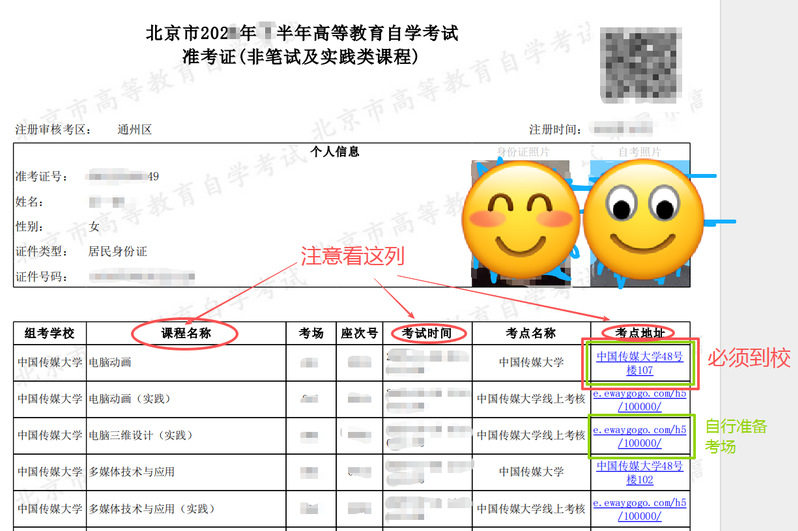Screen dimensions: 798x531
Task: Open the e.ewaygogo.com link in 电脑动画（实践） row
Action: coord(639,399)
